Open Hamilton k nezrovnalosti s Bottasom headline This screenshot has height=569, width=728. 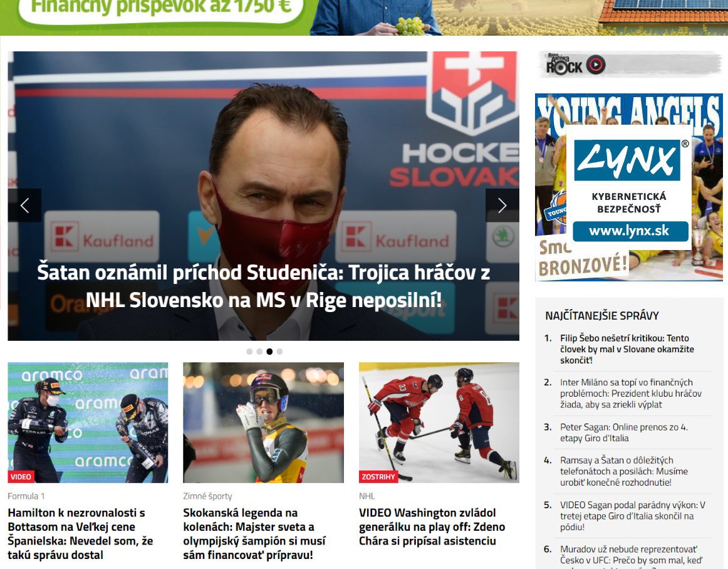tap(80, 534)
